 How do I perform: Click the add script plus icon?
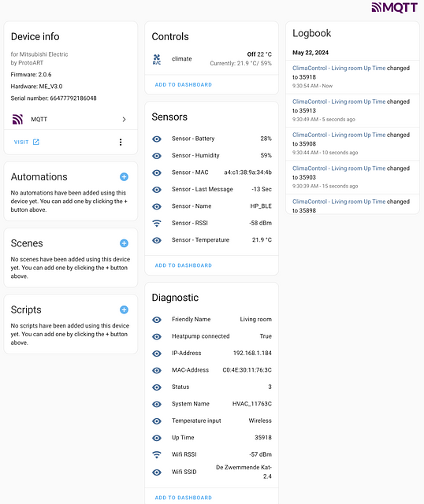[x=124, y=309]
